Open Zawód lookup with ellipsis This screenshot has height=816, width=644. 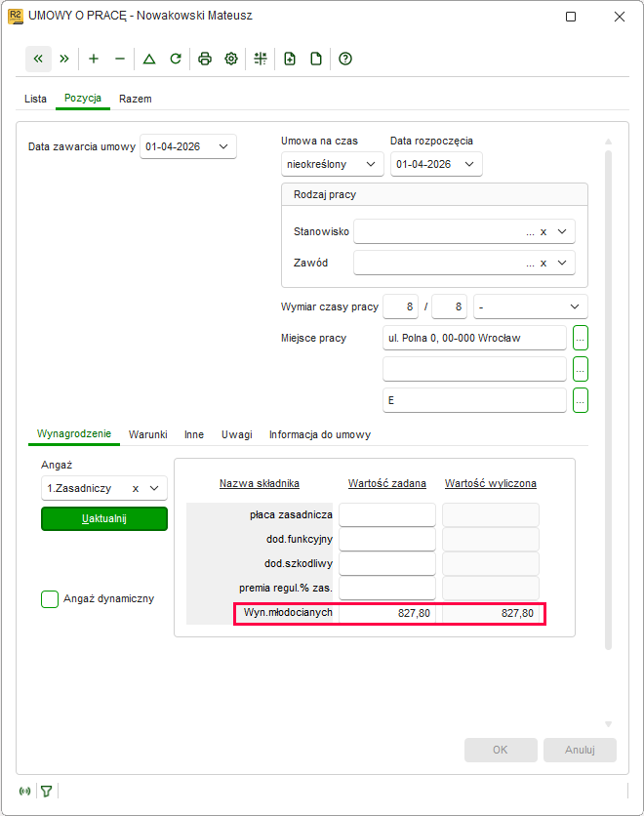(x=530, y=264)
